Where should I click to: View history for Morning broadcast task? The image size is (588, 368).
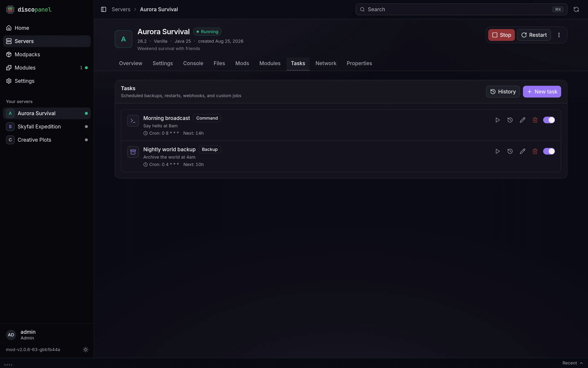click(x=510, y=120)
